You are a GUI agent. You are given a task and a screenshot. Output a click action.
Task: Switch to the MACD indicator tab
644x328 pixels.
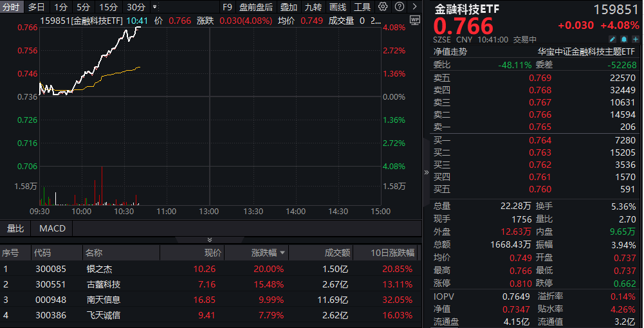[52, 228]
